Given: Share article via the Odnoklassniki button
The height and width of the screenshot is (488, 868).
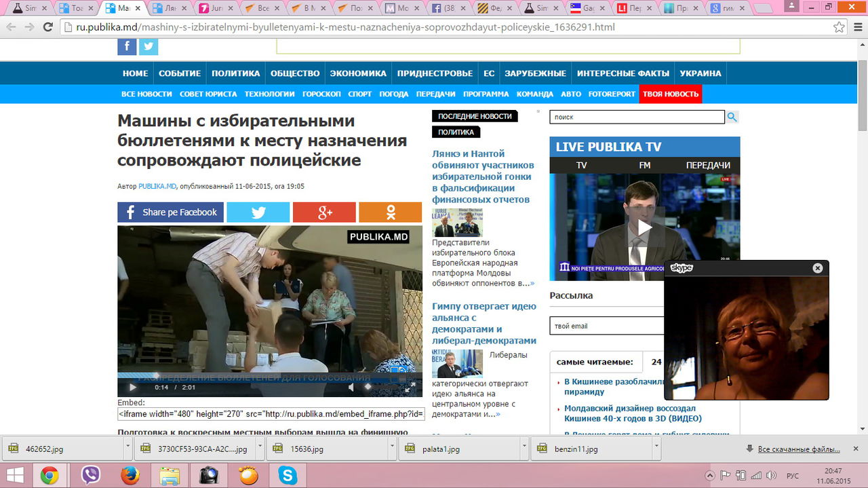Looking at the screenshot, I should click(x=390, y=212).
